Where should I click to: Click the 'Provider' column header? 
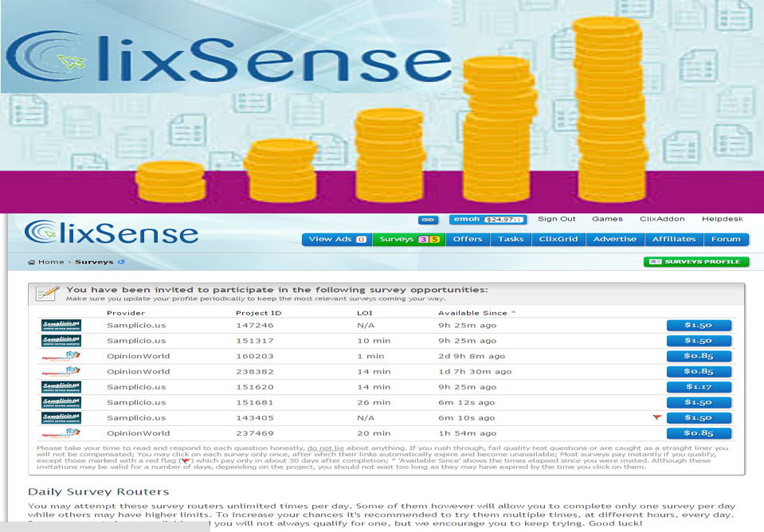point(126,313)
